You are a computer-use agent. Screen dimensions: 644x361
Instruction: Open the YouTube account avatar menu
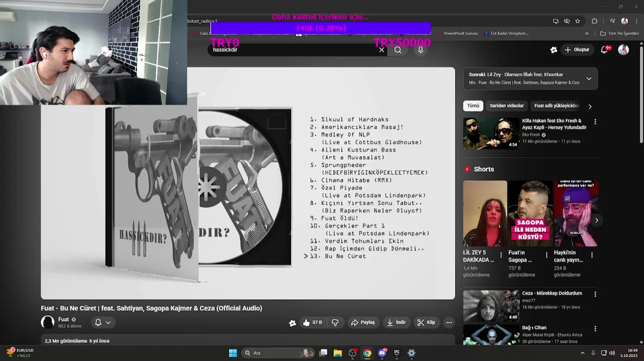tap(623, 50)
